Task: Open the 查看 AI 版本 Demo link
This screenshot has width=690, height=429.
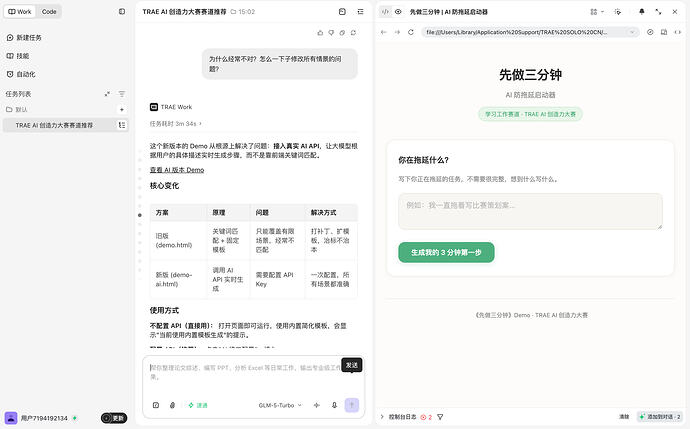Action: 177,170
